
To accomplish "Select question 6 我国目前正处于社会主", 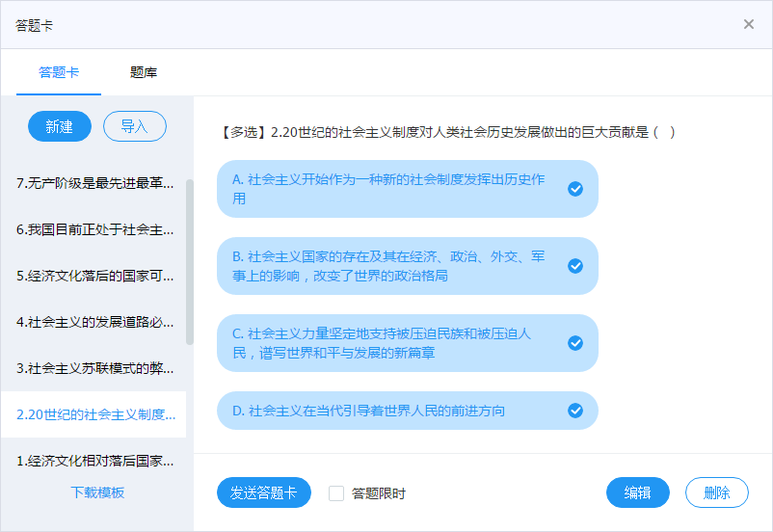I will pyautogui.click(x=95, y=229).
